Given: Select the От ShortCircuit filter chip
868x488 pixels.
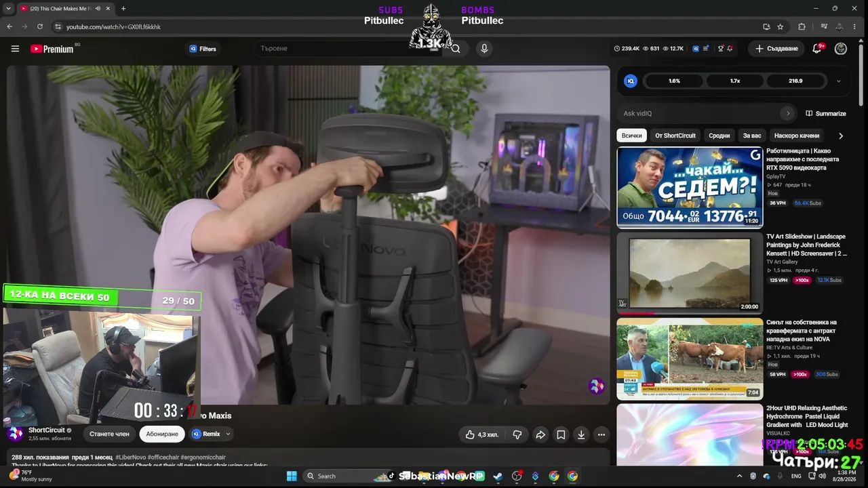Looking at the screenshot, I should [675, 136].
